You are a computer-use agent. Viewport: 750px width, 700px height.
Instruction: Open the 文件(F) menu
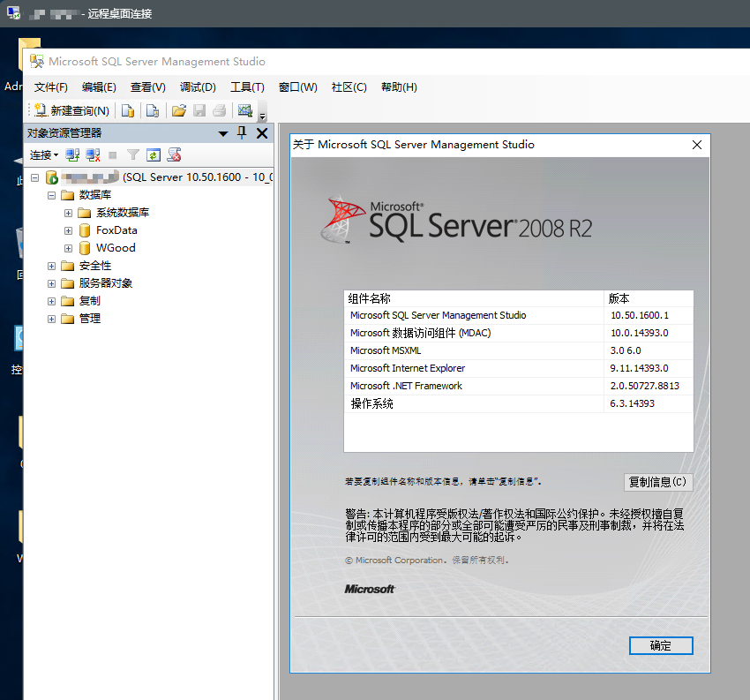(x=50, y=87)
